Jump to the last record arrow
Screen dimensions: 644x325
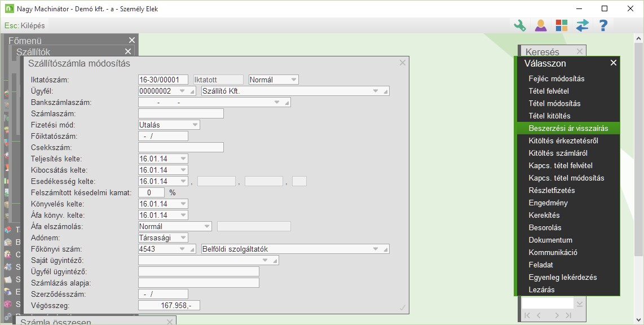568,315
